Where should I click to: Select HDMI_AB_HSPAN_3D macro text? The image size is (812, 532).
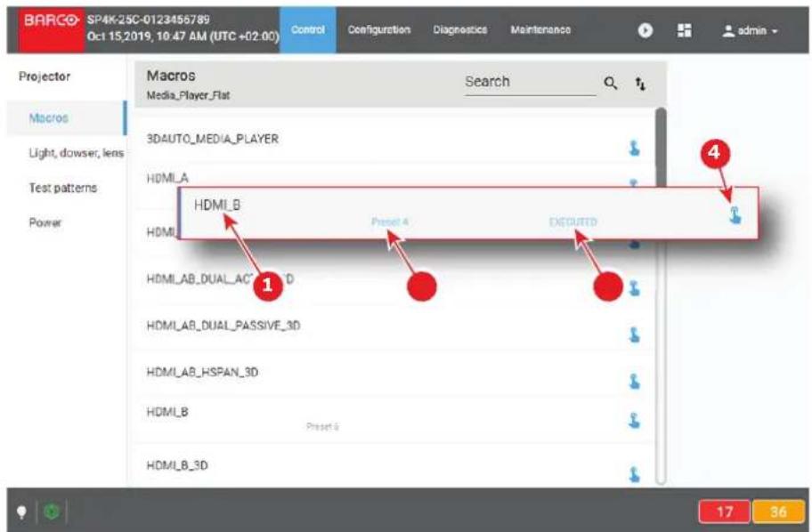coord(202,372)
